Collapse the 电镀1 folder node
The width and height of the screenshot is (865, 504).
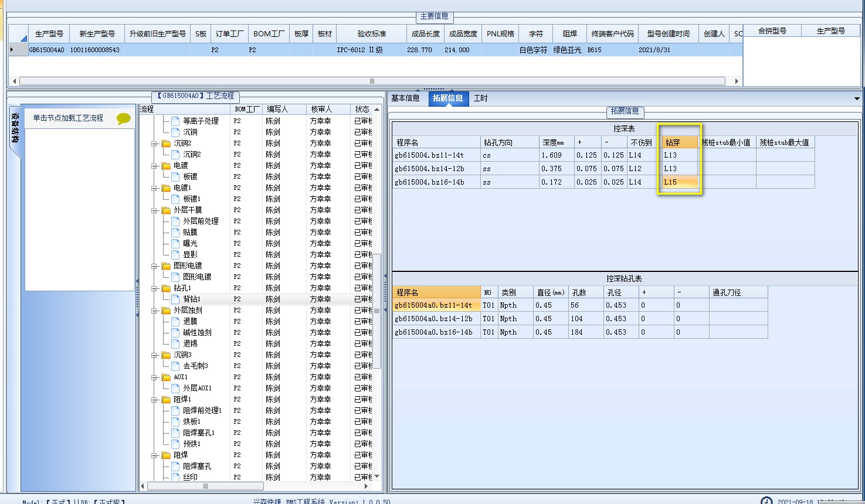(154, 188)
